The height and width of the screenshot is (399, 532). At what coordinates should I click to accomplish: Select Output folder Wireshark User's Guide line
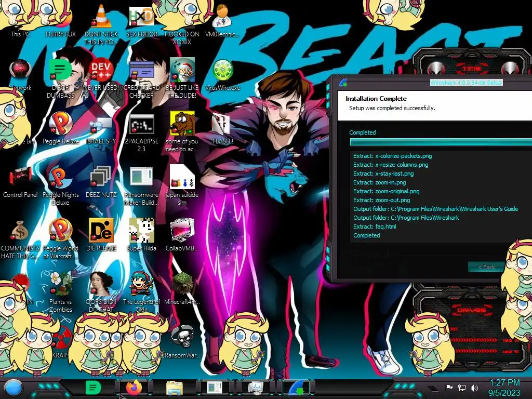pos(436,209)
